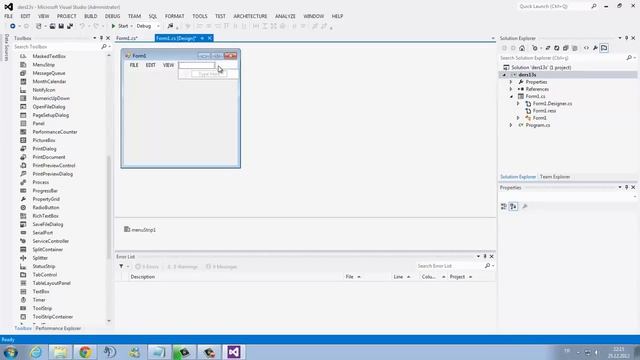This screenshot has height=360, width=640.
Task: Click the wrench Properties icon in Solution Explorer toolbar
Action: (x=595, y=48)
